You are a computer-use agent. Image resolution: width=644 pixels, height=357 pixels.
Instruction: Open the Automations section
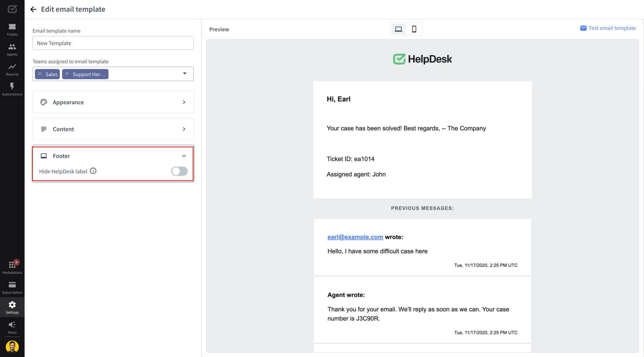(12, 89)
